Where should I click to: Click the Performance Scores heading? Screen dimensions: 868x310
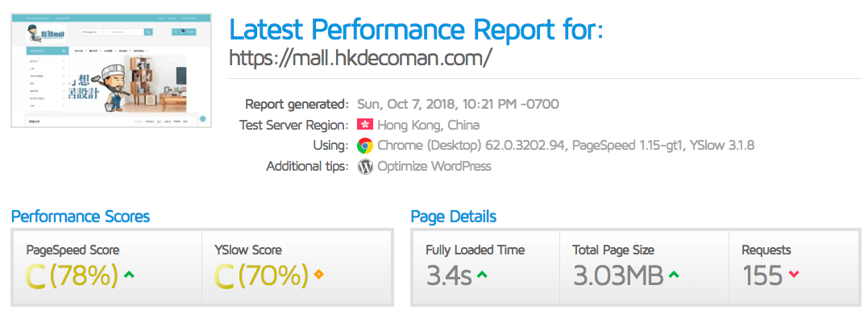pyautogui.click(x=81, y=216)
